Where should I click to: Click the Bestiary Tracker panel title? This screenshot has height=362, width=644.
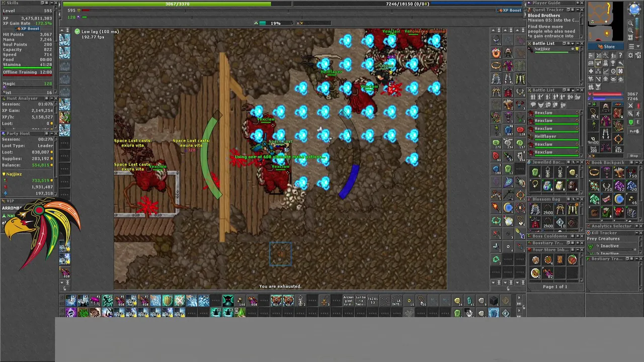607,258
